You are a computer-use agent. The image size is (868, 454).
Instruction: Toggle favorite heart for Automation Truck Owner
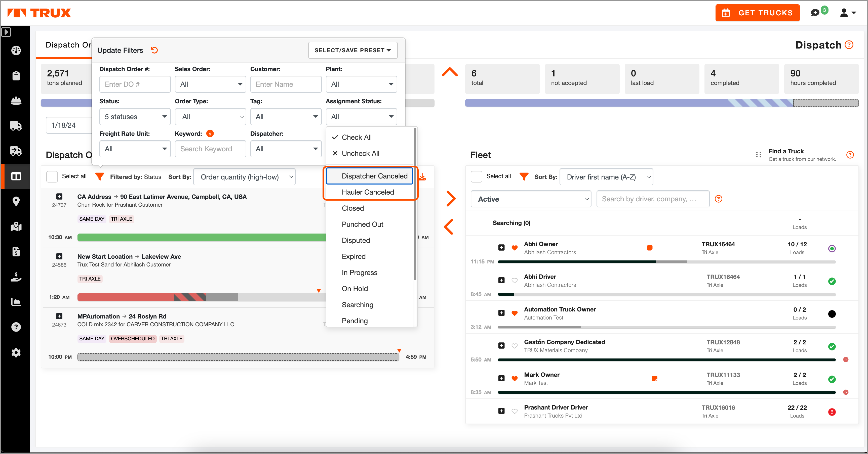(515, 313)
